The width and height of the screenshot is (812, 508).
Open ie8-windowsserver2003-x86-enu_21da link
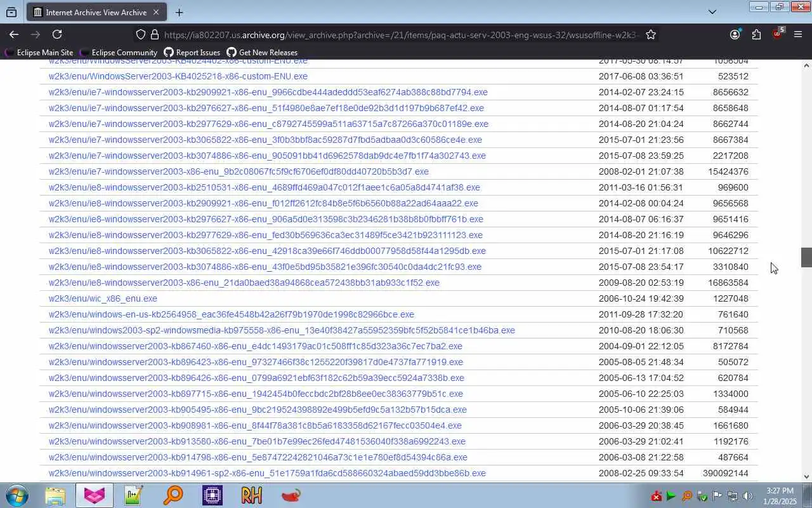(244, 283)
